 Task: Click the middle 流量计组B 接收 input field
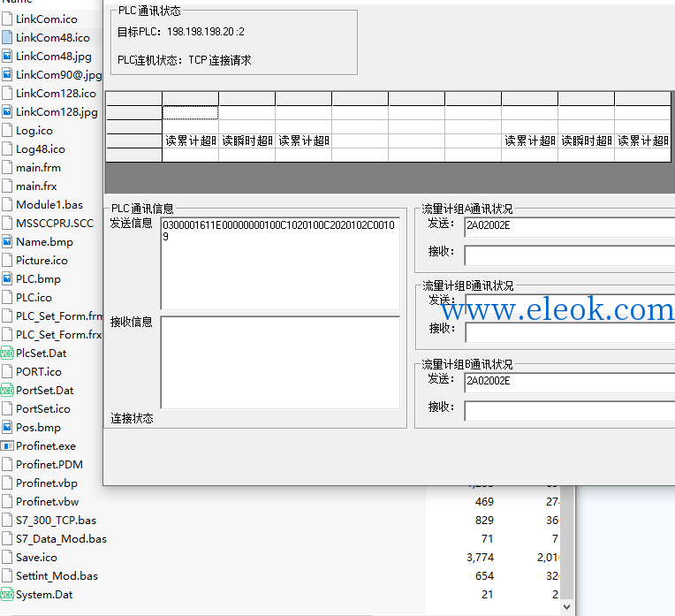pyautogui.click(x=570, y=333)
